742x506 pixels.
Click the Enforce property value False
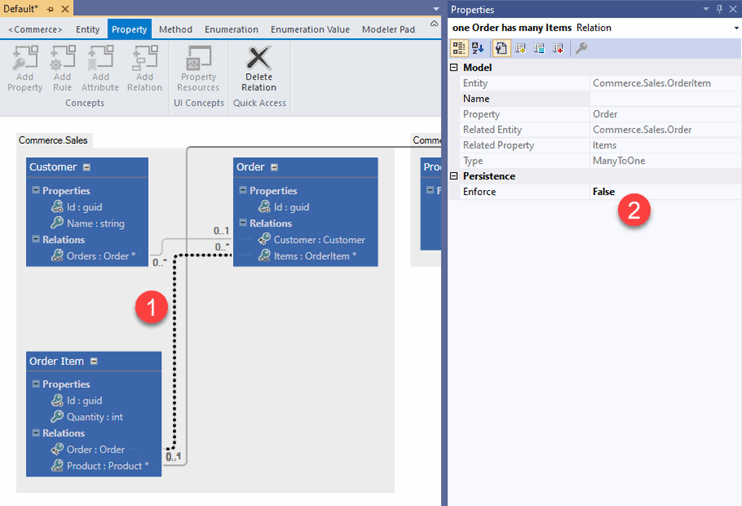tap(602, 192)
